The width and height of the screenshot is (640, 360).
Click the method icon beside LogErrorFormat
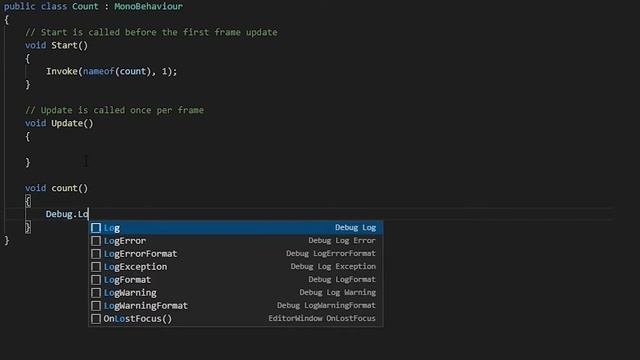pos(96,254)
